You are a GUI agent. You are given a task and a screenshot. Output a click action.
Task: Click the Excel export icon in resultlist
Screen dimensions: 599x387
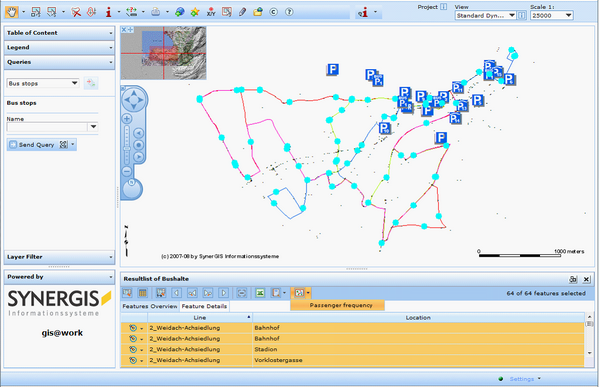pyautogui.click(x=260, y=293)
